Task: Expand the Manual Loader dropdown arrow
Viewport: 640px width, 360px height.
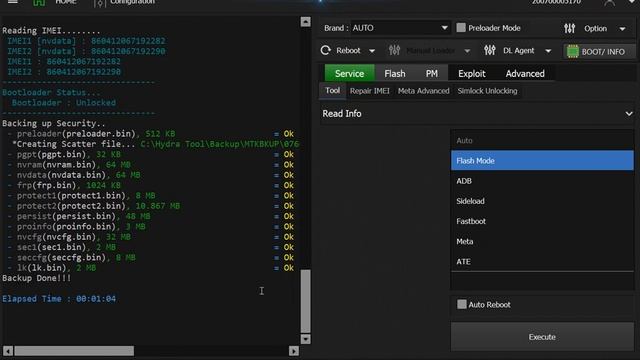Action: pyautogui.click(x=467, y=51)
